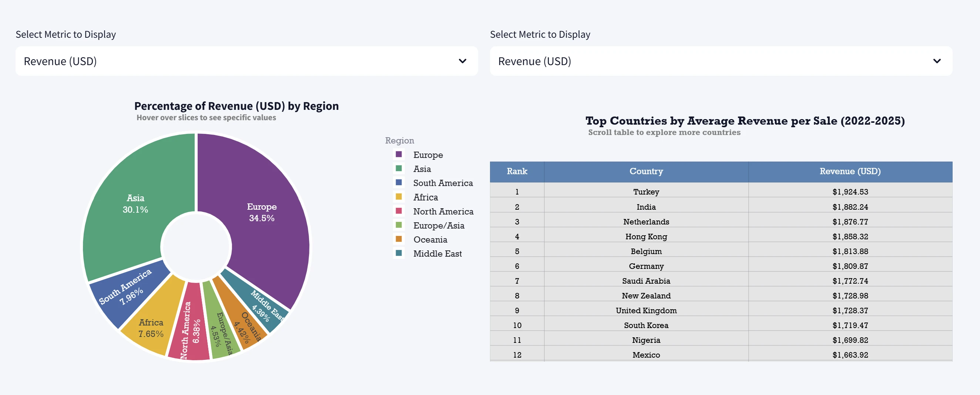This screenshot has height=395, width=980.
Task: Toggle the Europe/Asia legend entry
Action: point(438,226)
